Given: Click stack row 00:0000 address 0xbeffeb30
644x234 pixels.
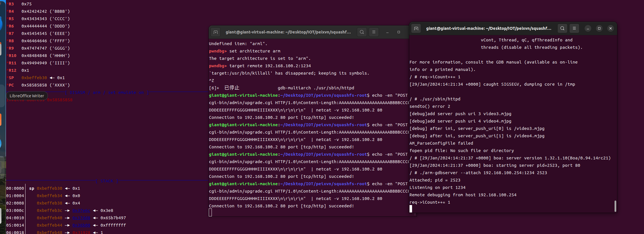Looking at the screenshot, I should (50, 188).
